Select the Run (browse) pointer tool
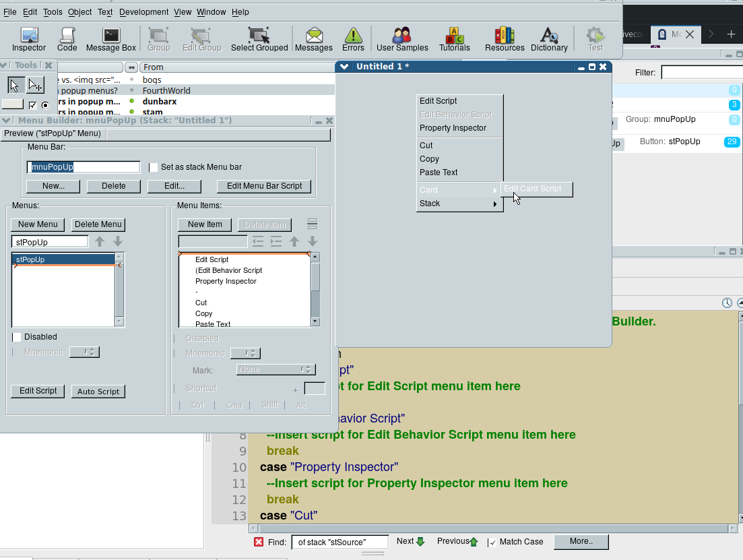Image resolution: width=743 pixels, height=560 pixels. (15, 85)
